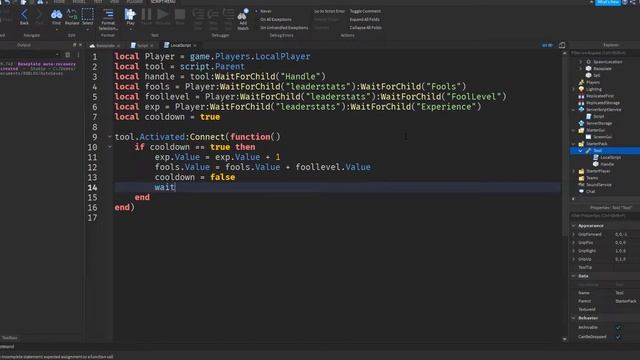Click the Explorer filter input
640x360 pixels.
click(604, 53)
